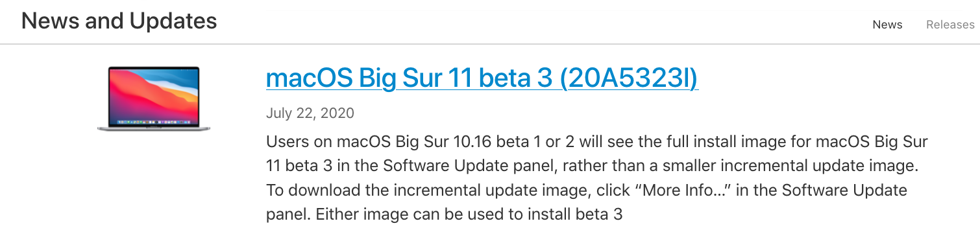Click the July 22, 2020 publication date
Image resolution: width=980 pixels, height=243 pixels.
[310, 113]
